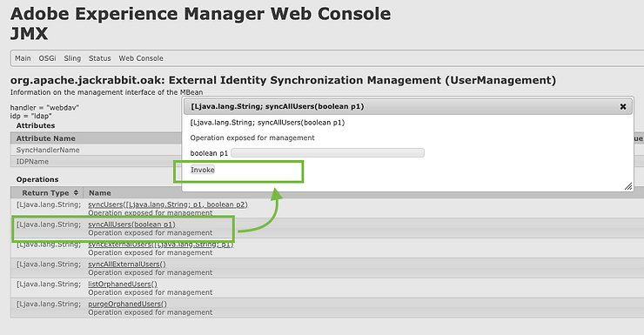Click the dialog title bar text
Image resolution: width=644 pixels, height=335 pixels.
[x=278, y=107]
